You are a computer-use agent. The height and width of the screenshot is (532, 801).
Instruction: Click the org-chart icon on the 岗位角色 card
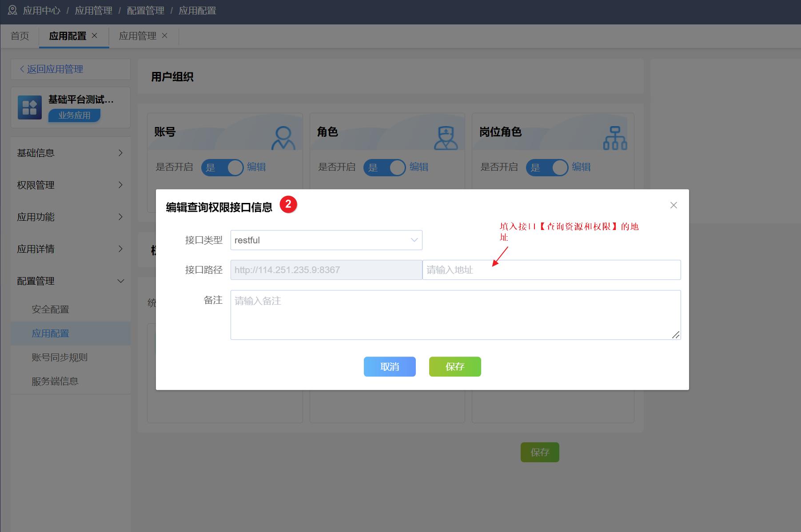[615, 138]
